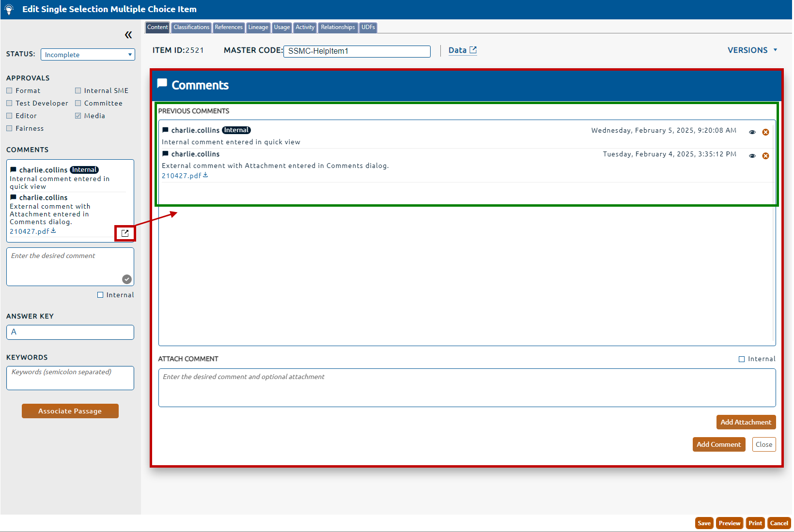The height and width of the screenshot is (532, 794).
Task: Click the Add Attachment button
Action: pos(746,422)
